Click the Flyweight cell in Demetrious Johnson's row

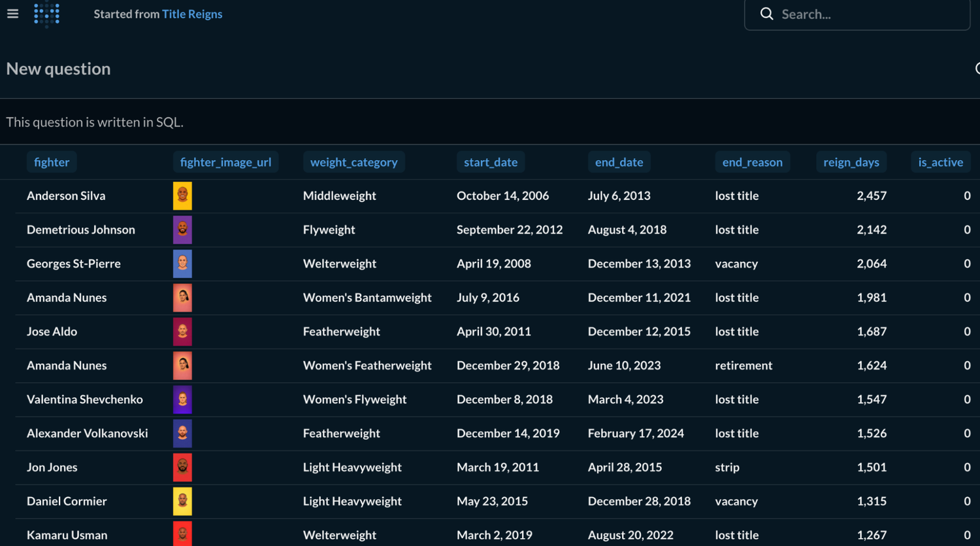[x=329, y=230]
